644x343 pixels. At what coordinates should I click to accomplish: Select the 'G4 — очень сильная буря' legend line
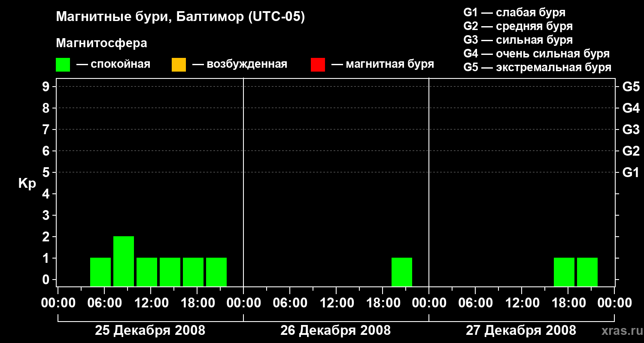537,54
